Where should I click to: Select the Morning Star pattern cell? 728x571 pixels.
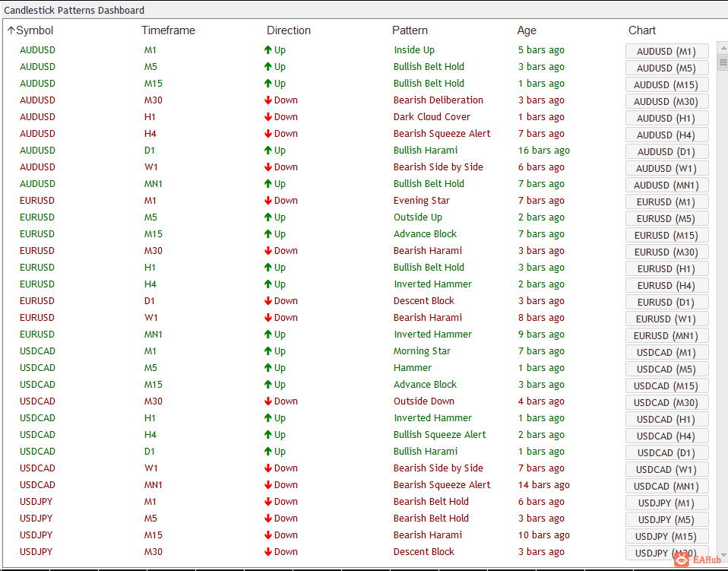point(422,351)
